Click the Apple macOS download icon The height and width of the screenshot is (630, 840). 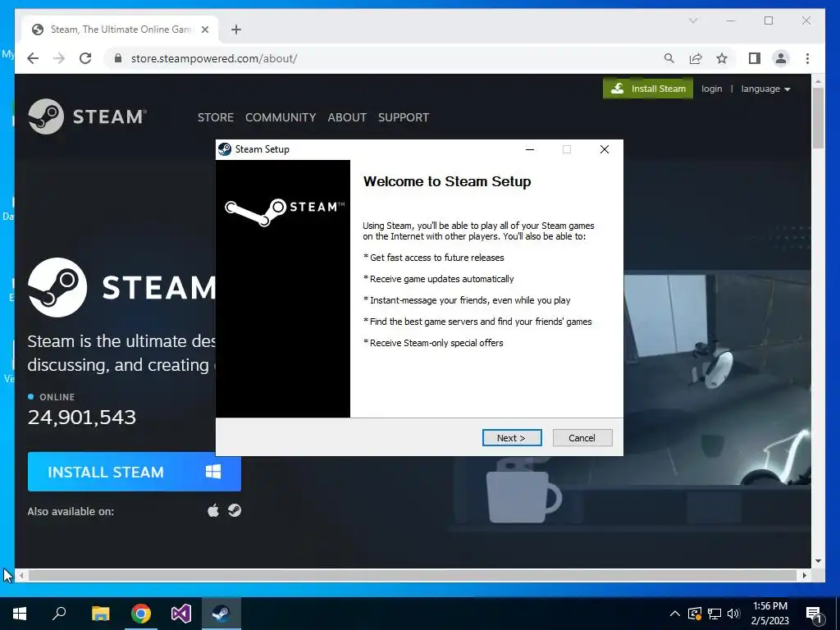213,510
